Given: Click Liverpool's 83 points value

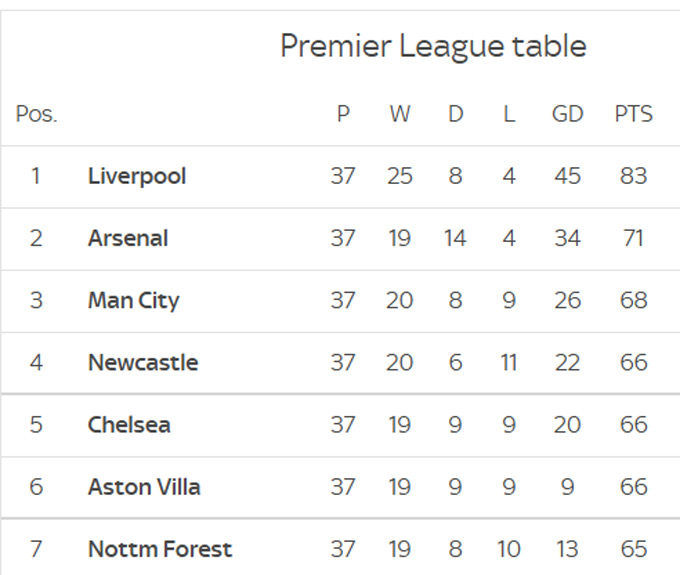Looking at the screenshot, I should [x=633, y=176].
